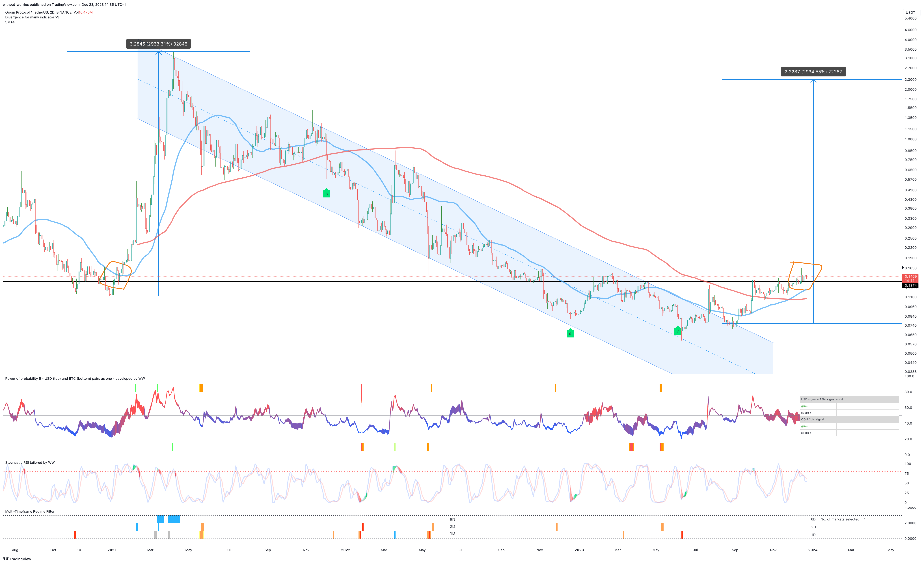Viewport: 924px width, 564px height.
Task: Select the black 0.1374 horizontal line price tag
Action: tap(910, 286)
